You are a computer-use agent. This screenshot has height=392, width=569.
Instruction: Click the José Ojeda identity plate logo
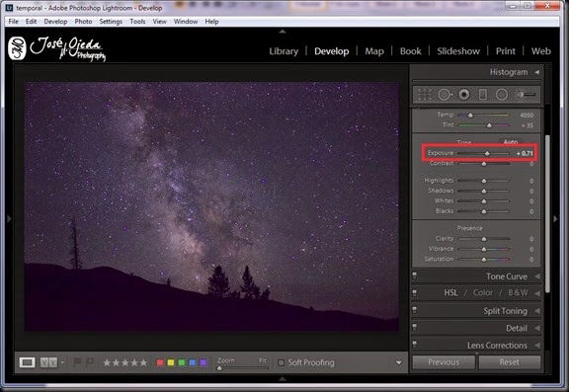[57, 48]
